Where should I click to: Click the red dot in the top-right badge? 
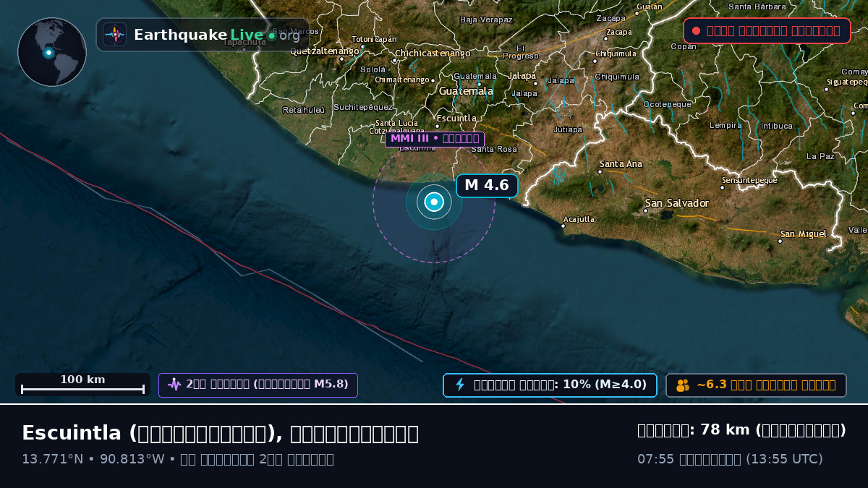point(696,31)
